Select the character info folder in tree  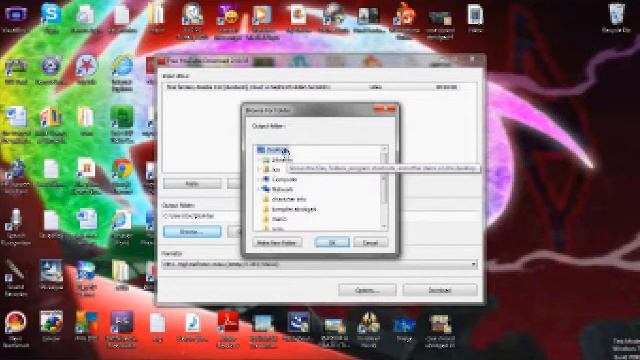coord(284,199)
